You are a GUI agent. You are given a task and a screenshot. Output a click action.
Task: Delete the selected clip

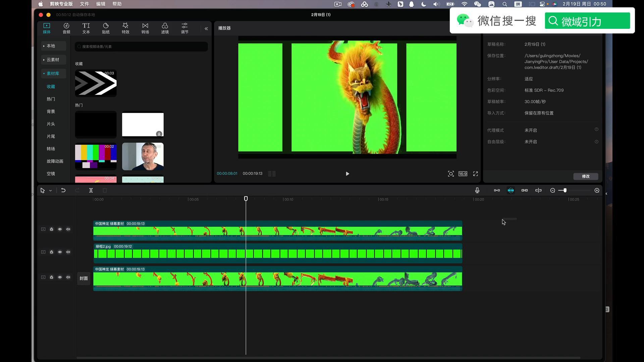105,190
